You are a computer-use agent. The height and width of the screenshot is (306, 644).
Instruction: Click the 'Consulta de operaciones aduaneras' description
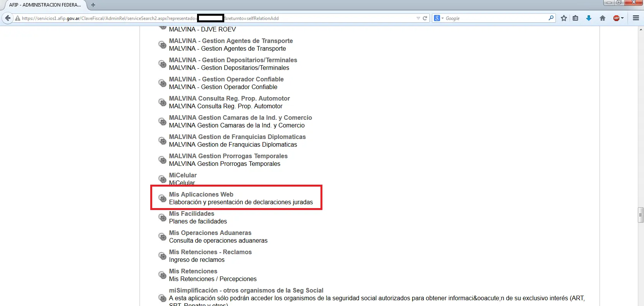tap(218, 240)
